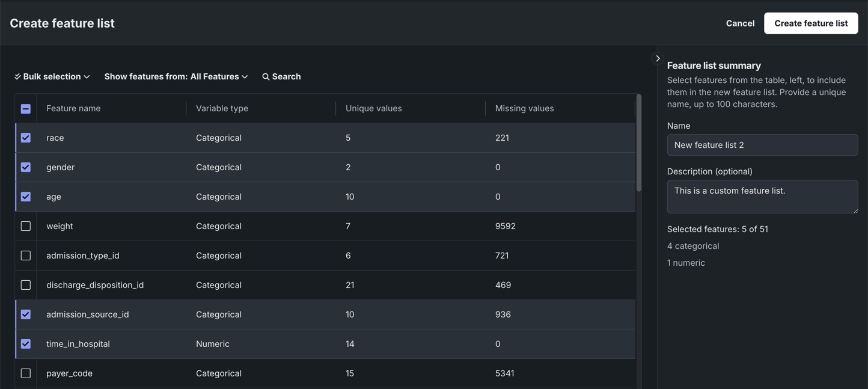Uncheck the race feature checkbox
868x389 pixels.
(x=26, y=138)
